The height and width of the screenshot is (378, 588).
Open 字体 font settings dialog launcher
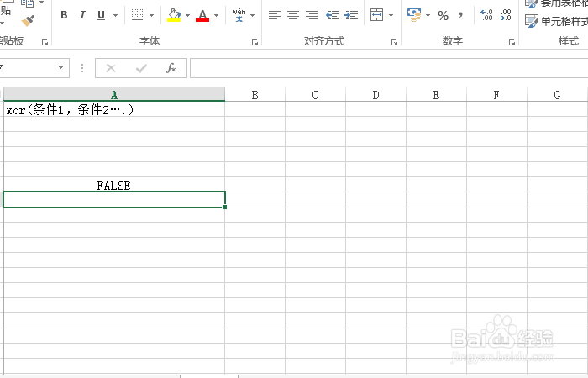click(255, 42)
